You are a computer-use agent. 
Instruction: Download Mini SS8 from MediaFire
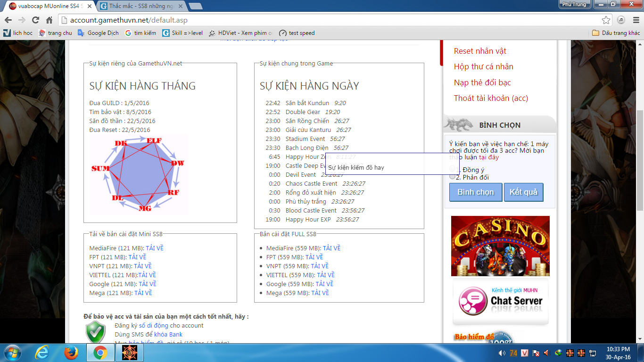tap(155, 248)
